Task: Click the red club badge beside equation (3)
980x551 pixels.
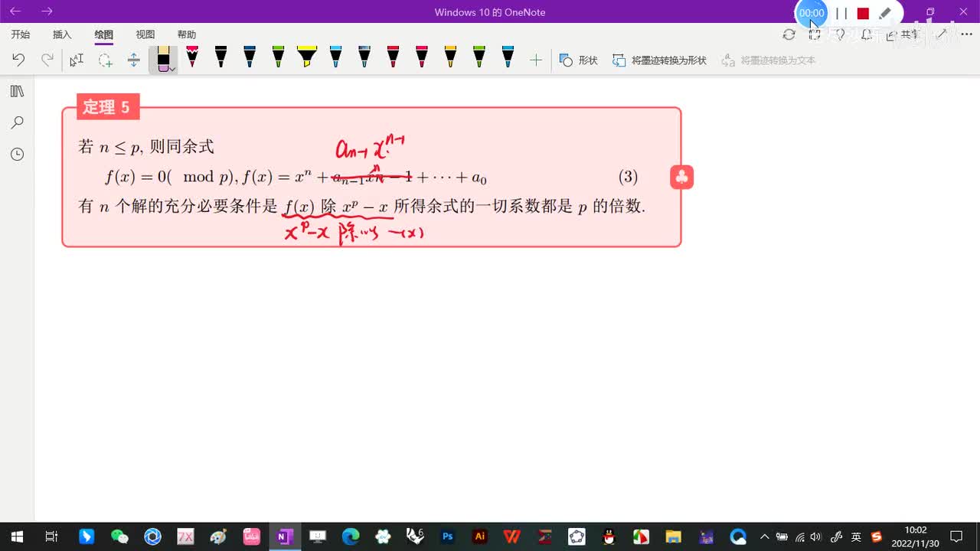Action: pos(681,178)
